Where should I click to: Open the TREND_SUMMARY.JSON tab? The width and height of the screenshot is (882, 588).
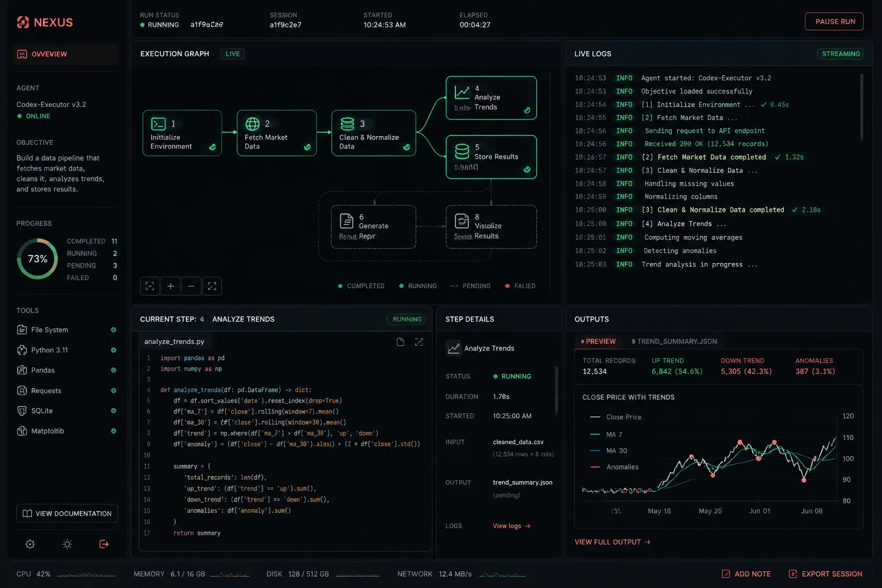pos(674,341)
